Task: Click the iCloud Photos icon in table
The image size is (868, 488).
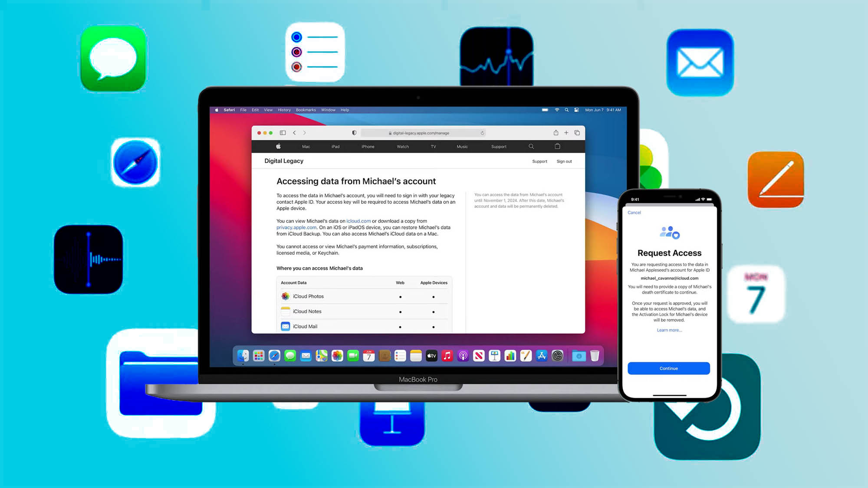Action: tap(285, 296)
